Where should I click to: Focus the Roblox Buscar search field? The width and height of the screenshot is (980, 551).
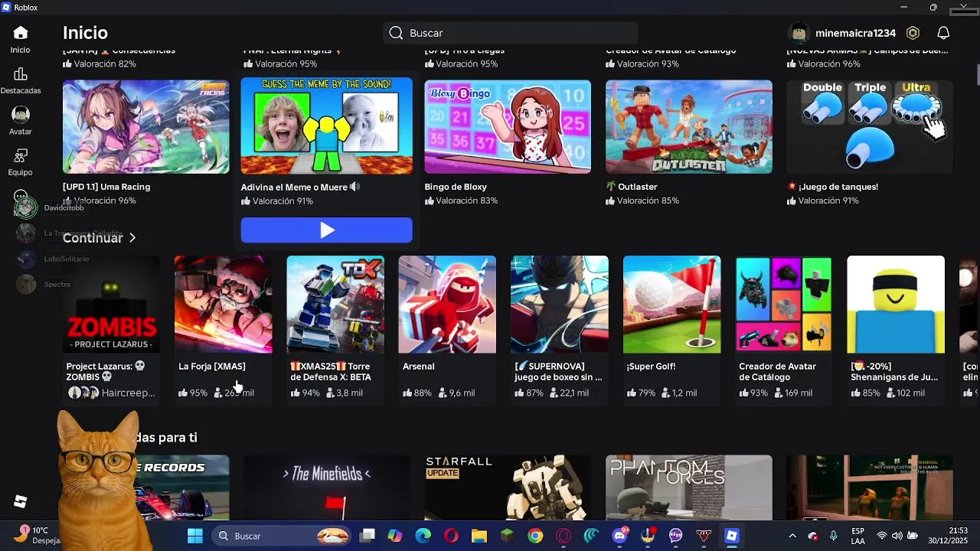(510, 33)
